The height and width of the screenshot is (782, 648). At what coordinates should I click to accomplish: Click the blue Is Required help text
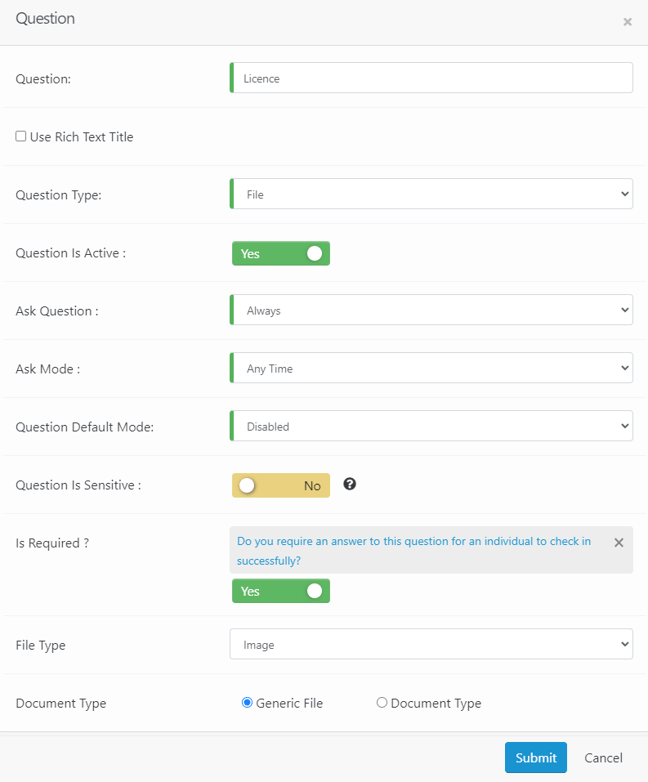[414, 551]
